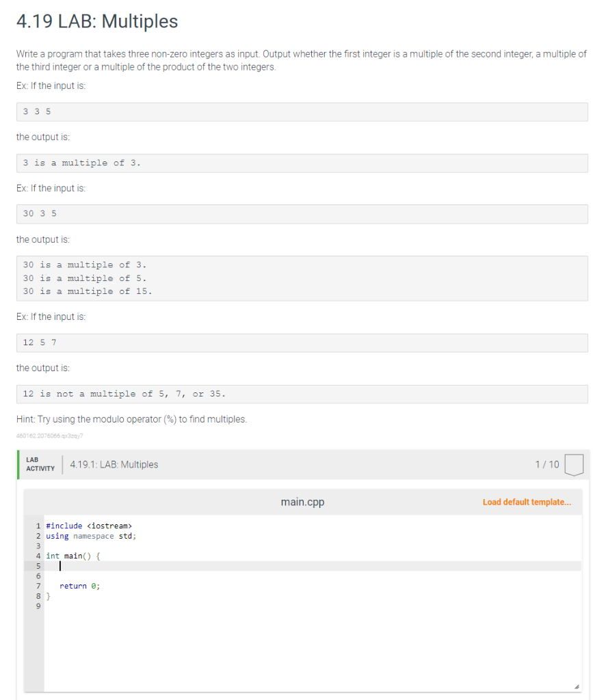Click line number 3 in the gutter
The width and height of the screenshot is (606, 700).
(x=38, y=546)
